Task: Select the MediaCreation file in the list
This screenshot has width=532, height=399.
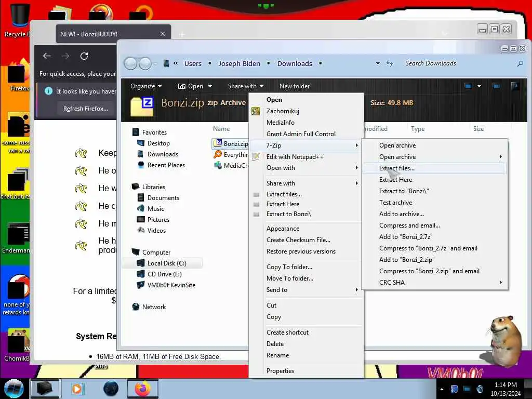Action: pyautogui.click(x=231, y=166)
